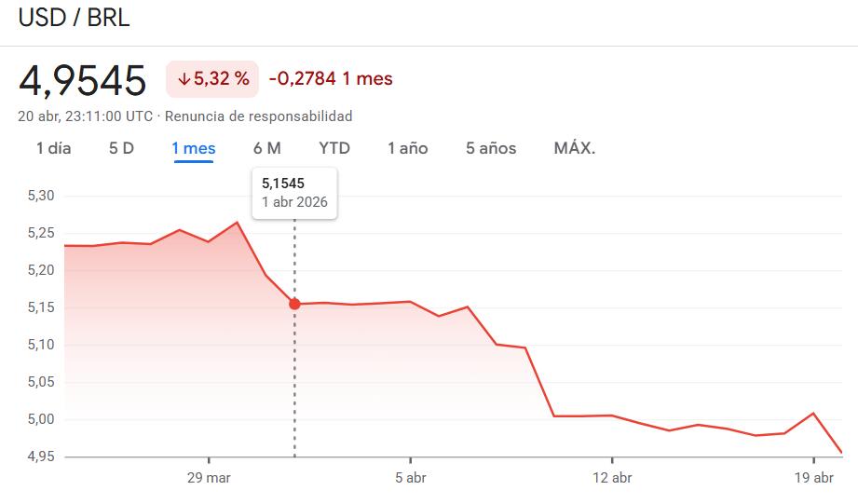Switch chart to 1 año view

pyautogui.click(x=407, y=148)
